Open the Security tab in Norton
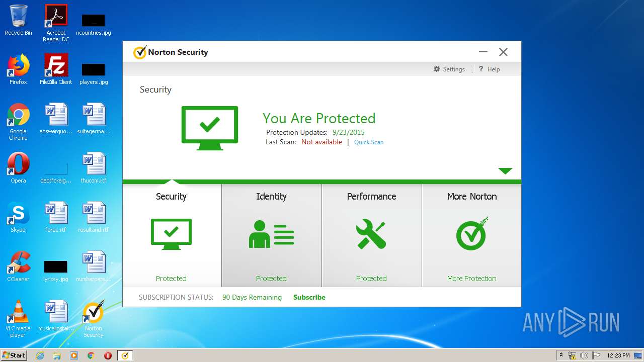Viewport: 644px width, 362px height. [x=171, y=235]
